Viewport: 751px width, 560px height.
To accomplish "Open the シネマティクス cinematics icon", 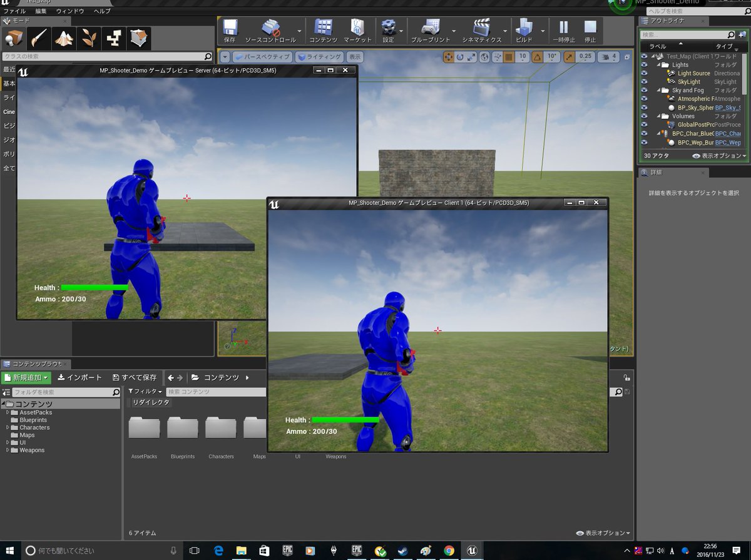I will pyautogui.click(x=482, y=28).
